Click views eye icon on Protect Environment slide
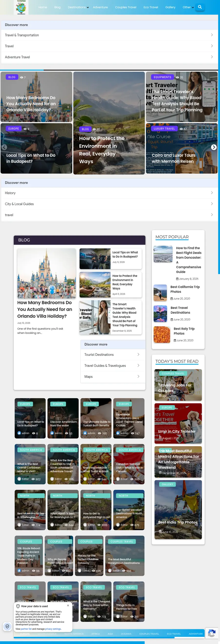Viewport: 220px width, 644px height. pyautogui.click(x=94, y=129)
